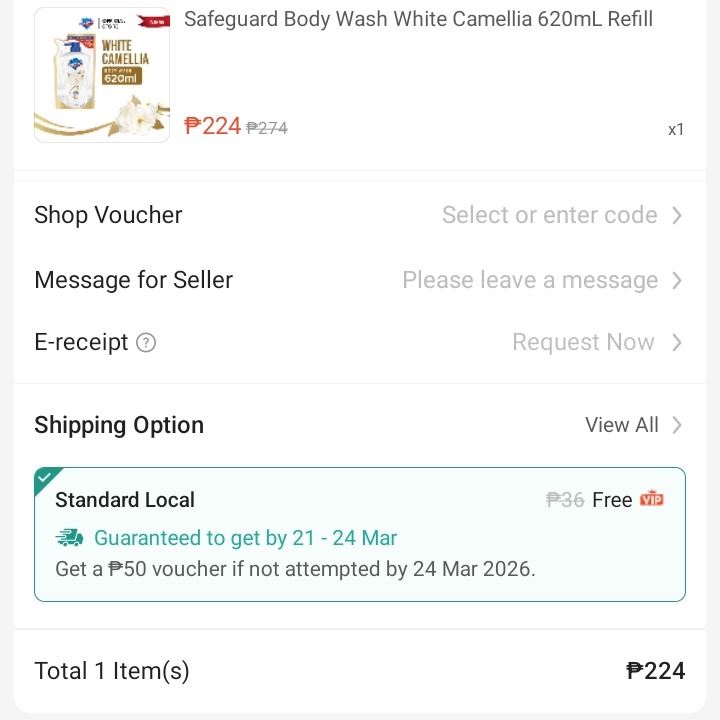Tap the Message for Seller label
Screen dimensions: 720x720
click(x=133, y=280)
